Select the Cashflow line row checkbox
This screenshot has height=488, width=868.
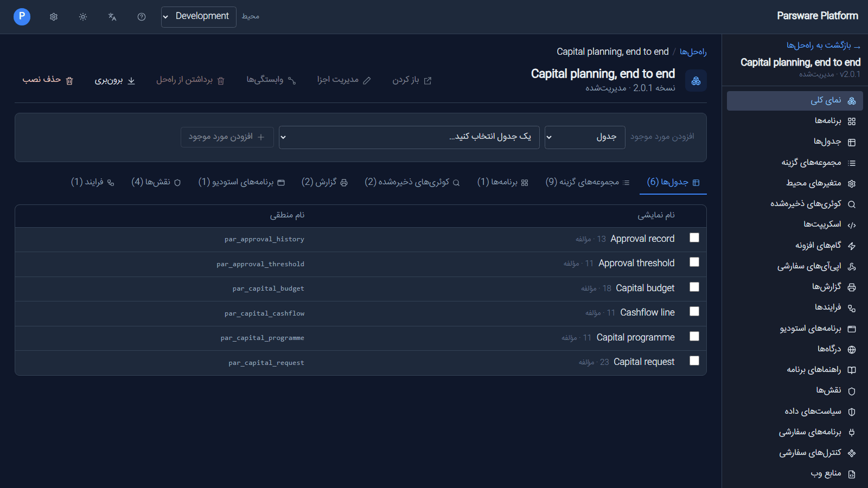tap(694, 311)
